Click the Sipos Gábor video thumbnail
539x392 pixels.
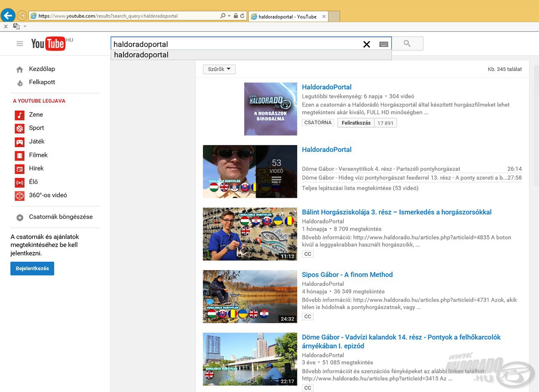tap(250, 296)
